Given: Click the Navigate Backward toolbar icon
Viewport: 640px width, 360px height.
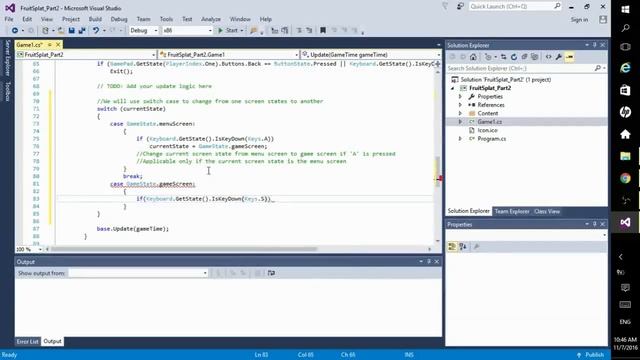Looking at the screenshot, I should tap(15, 31).
